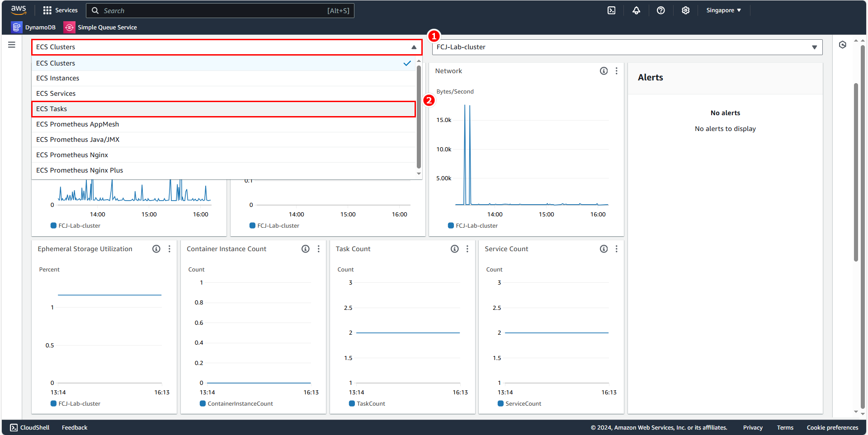The height and width of the screenshot is (435, 868).
Task: Open DynamoDB shortcut
Action: 33,27
